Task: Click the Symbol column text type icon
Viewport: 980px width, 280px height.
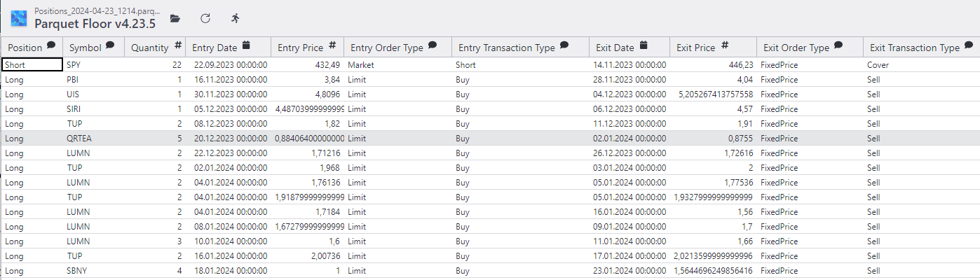Action: [x=110, y=46]
